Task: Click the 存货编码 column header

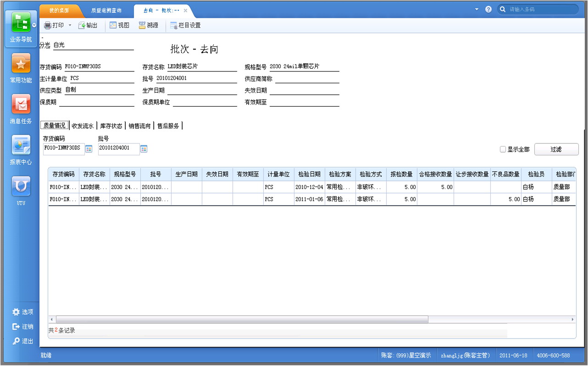Action: [64, 175]
